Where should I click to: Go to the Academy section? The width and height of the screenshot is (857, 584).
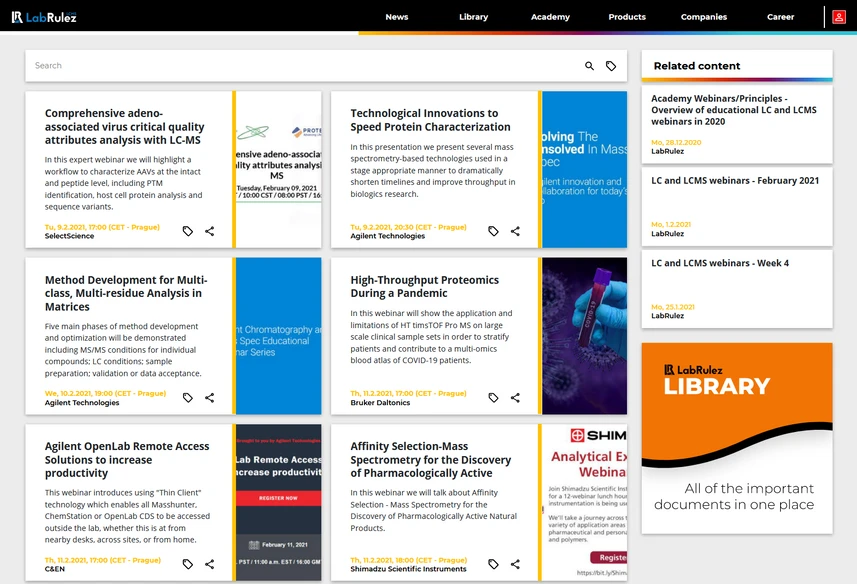pyautogui.click(x=550, y=17)
